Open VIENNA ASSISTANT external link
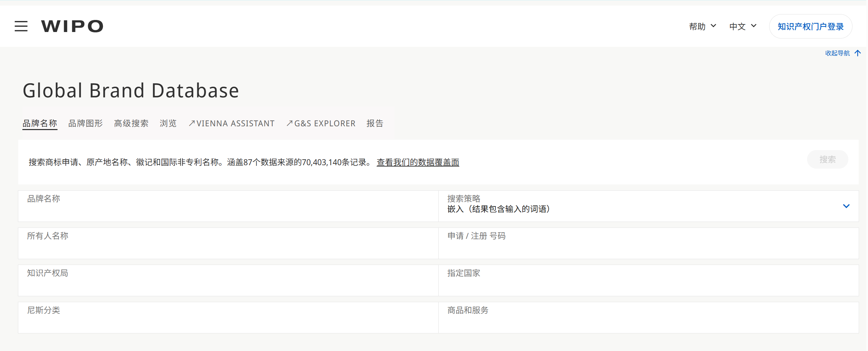The height and width of the screenshot is (351, 868). pyautogui.click(x=231, y=123)
